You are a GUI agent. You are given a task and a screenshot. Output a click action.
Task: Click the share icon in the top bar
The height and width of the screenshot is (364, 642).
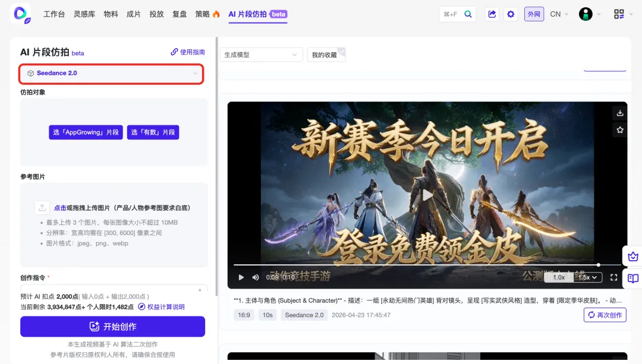(492, 14)
